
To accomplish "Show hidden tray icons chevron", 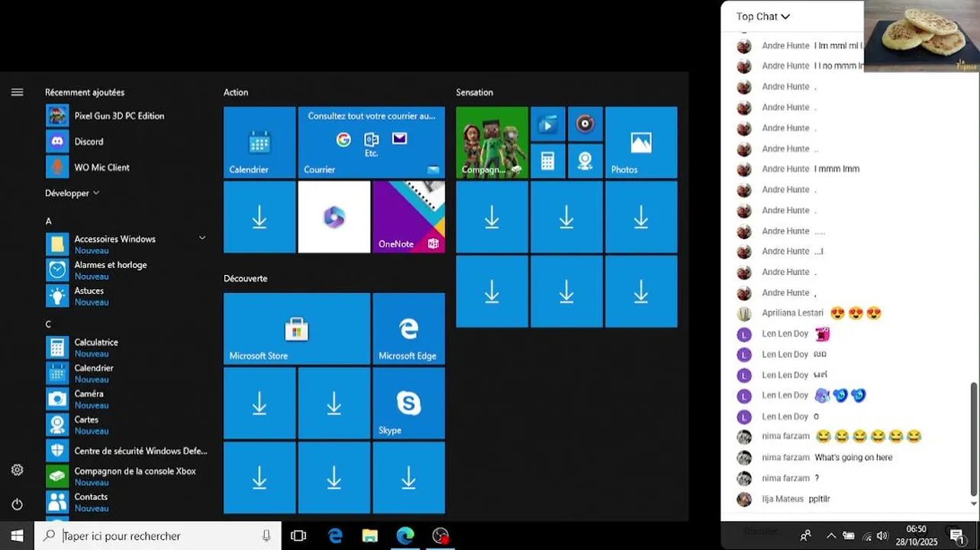I will tap(831, 535).
